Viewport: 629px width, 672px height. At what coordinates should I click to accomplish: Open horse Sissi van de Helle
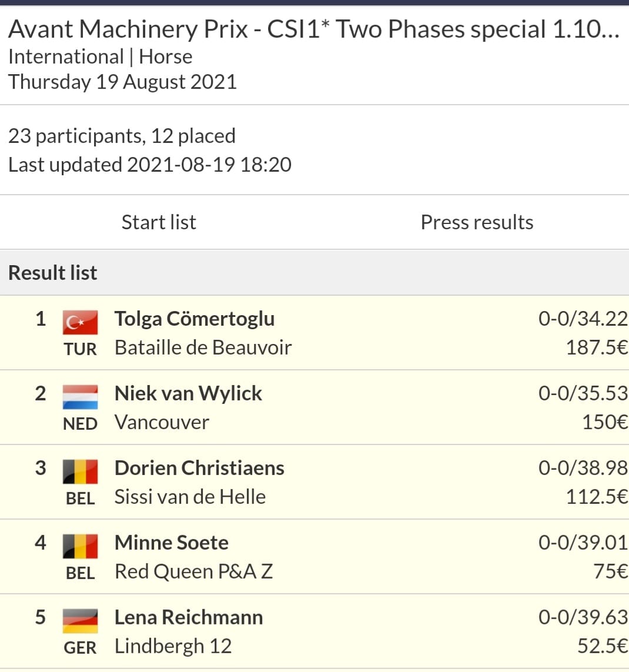(x=190, y=497)
